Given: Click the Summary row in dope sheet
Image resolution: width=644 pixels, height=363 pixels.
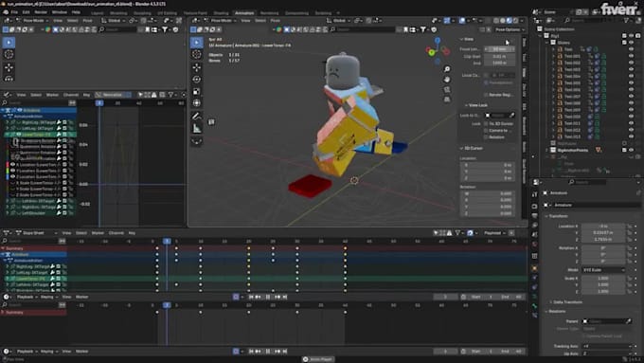Looking at the screenshot, I should pyautogui.click(x=34, y=248).
